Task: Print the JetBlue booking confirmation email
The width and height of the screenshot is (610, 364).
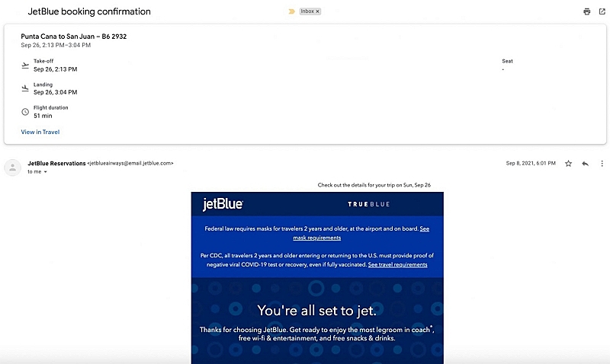Action: tap(586, 11)
